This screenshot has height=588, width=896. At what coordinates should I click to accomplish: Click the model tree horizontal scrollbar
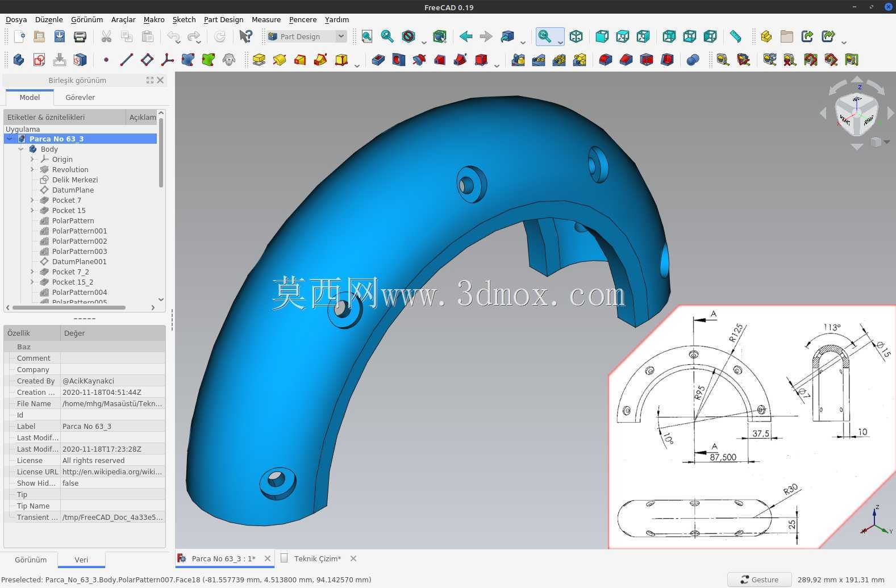(x=68, y=307)
